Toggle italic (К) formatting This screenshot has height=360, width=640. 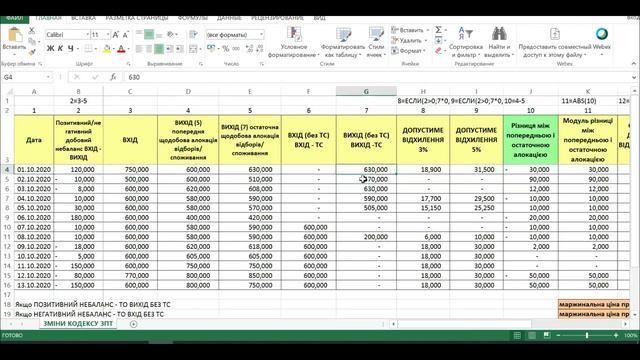click(x=60, y=49)
